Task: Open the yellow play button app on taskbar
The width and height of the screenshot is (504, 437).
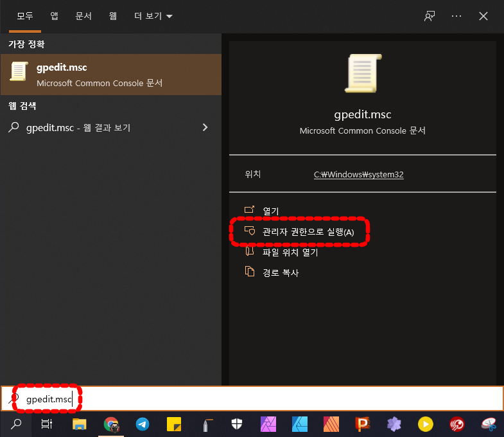Action: (x=426, y=424)
